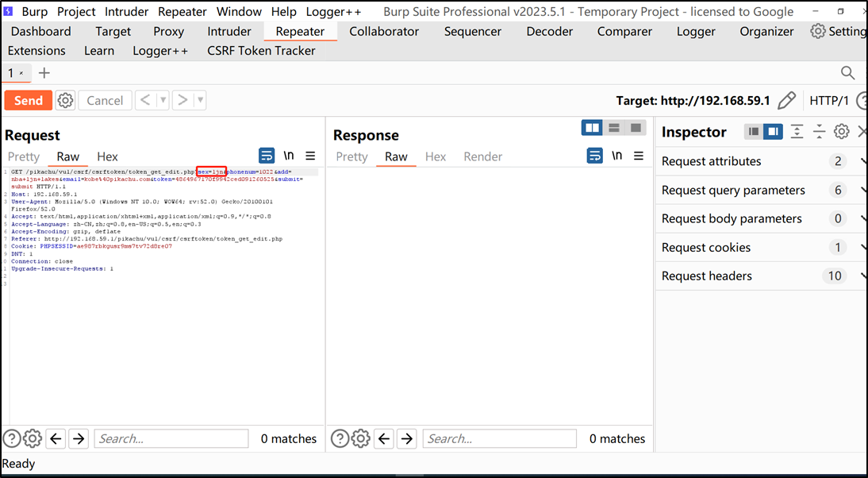
Task: Open the Project menu
Action: coord(76,12)
